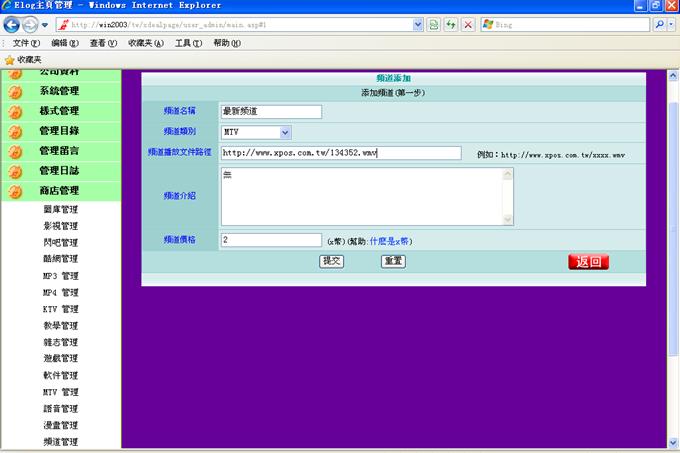The height and width of the screenshot is (453, 680).
Task: Click the 重置 reset button
Action: [x=393, y=261]
